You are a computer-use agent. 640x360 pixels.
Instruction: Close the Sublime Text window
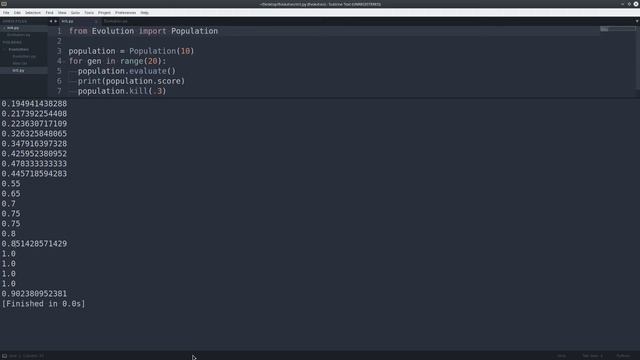click(636, 4)
